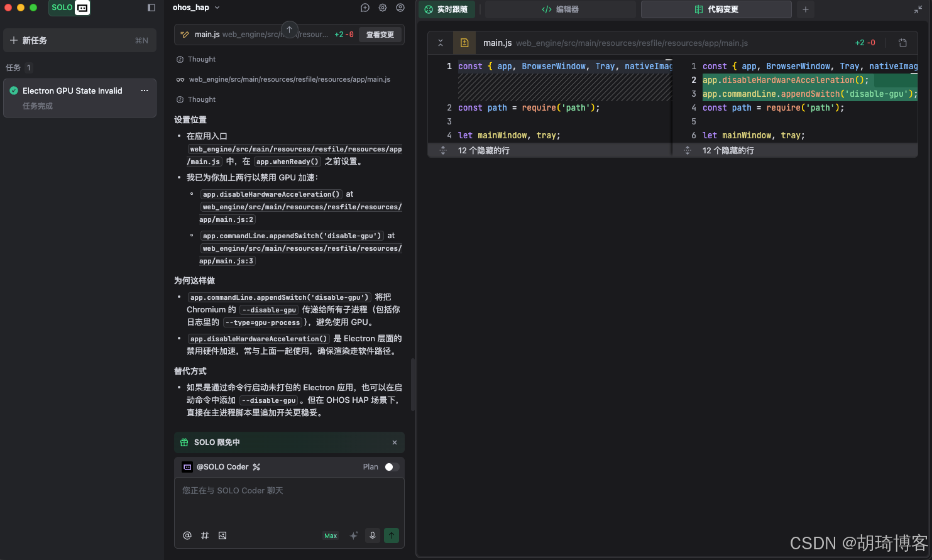932x560 pixels.
Task: Open the main.js:2 file reference link
Action: (300, 213)
